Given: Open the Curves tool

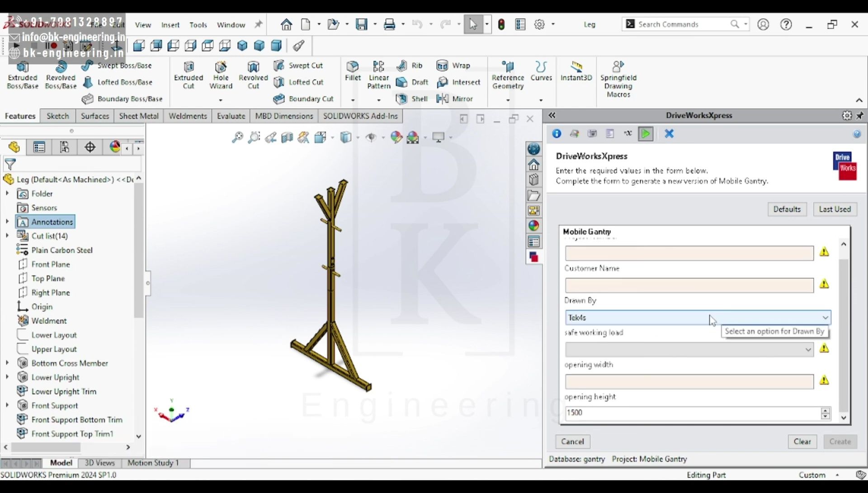Looking at the screenshot, I should pyautogui.click(x=541, y=71).
